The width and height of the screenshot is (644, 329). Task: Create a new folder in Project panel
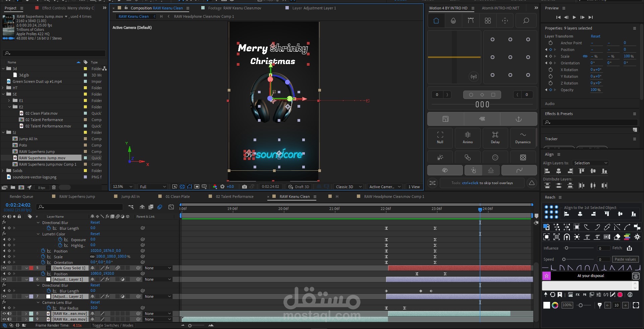(x=13, y=187)
